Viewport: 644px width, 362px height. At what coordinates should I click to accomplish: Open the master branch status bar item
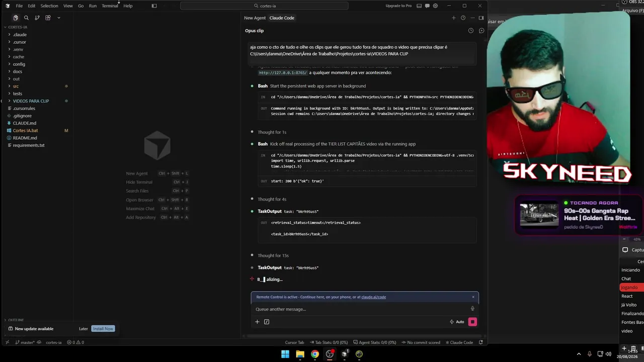(25, 342)
